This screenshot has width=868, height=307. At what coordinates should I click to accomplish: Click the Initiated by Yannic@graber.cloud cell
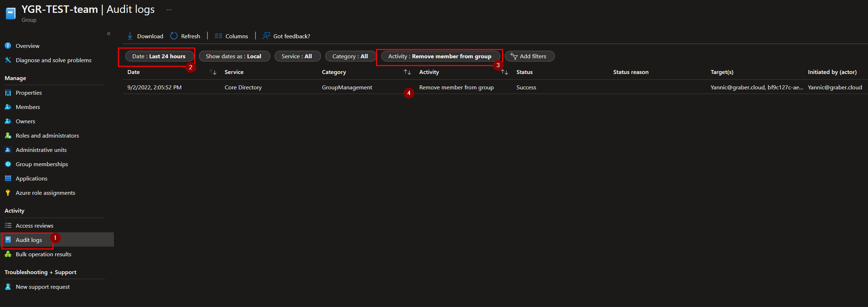click(835, 87)
